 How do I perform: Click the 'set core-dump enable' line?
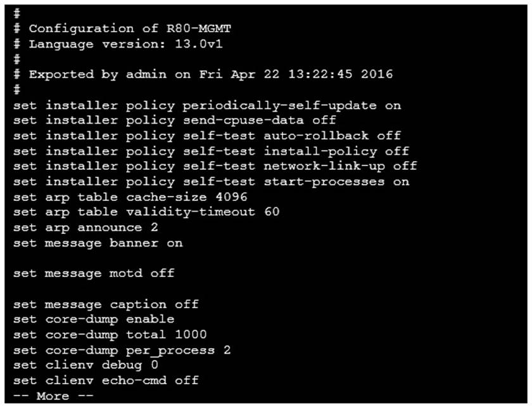pyautogui.click(x=94, y=319)
